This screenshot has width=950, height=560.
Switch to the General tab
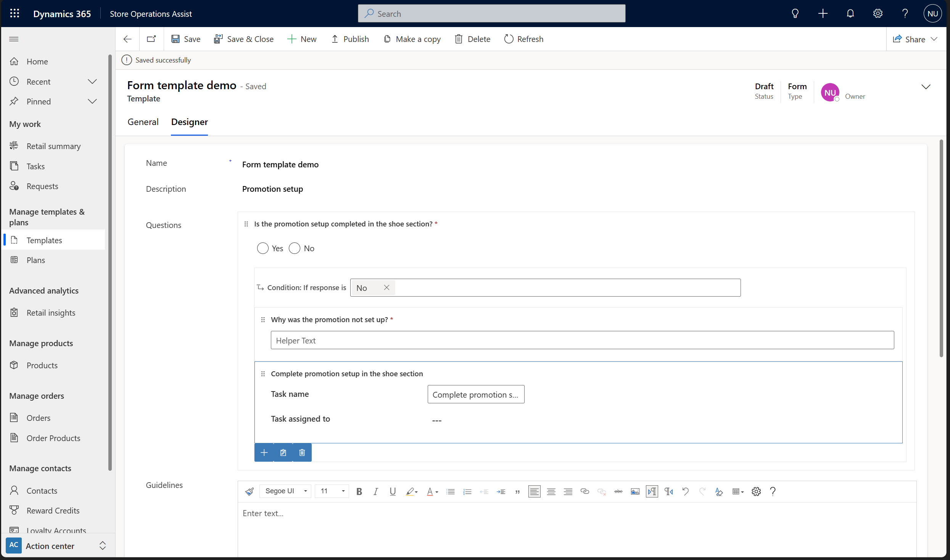point(142,122)
